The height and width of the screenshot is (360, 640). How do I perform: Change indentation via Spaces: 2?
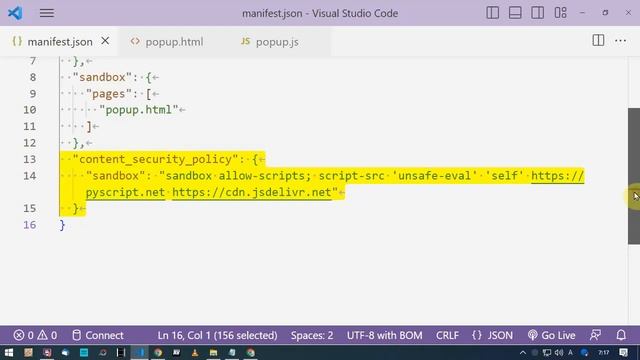[x=312, y=336]
